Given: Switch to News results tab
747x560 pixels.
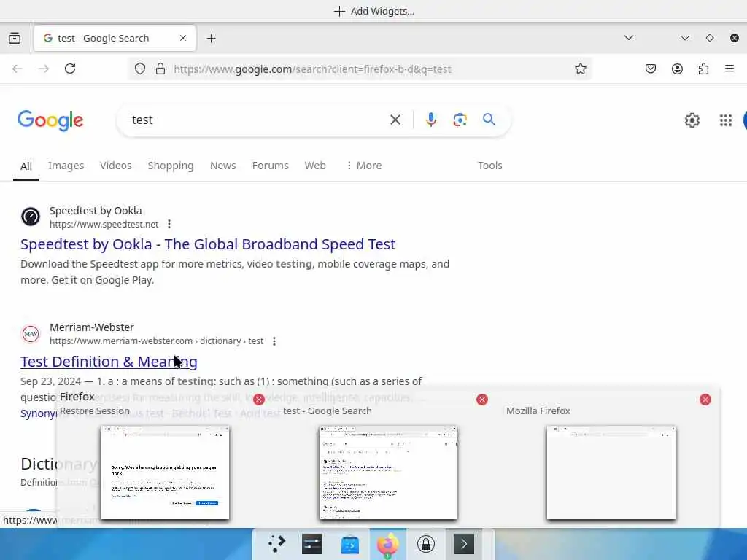Looking at the screenshot, I should click(x=223, y=166).
